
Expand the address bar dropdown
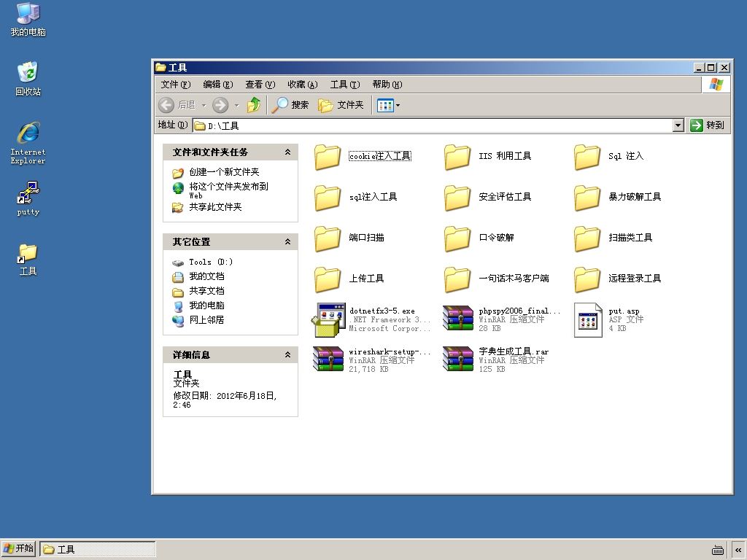(x=678, y=125)
